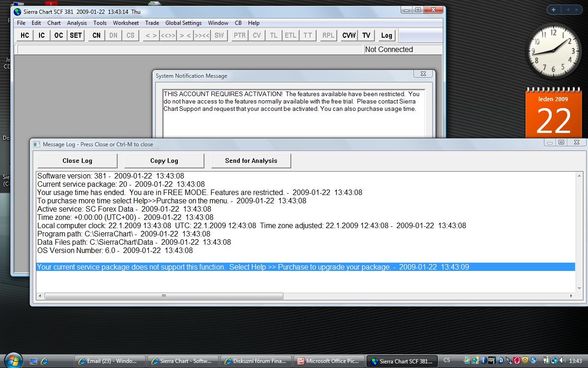Open the Edit menu
This screenshot has height=368, width=588.
click(x=36, y=23)
